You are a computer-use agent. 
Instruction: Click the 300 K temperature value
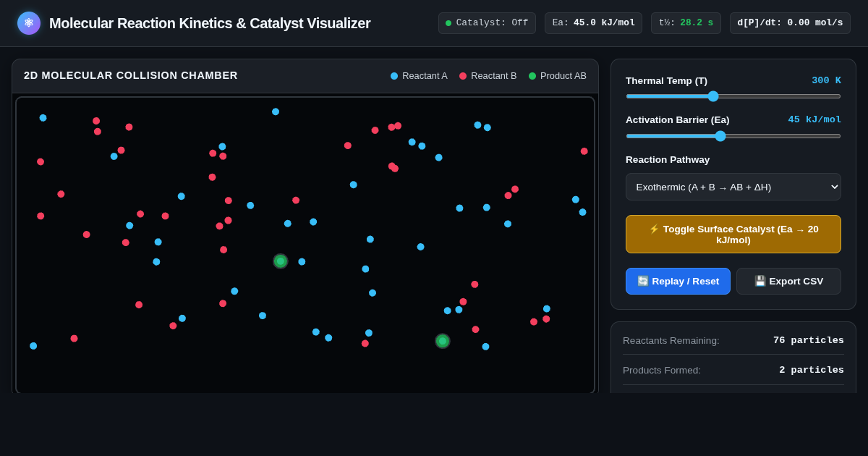pyautogui.click(x=826, y=80)
